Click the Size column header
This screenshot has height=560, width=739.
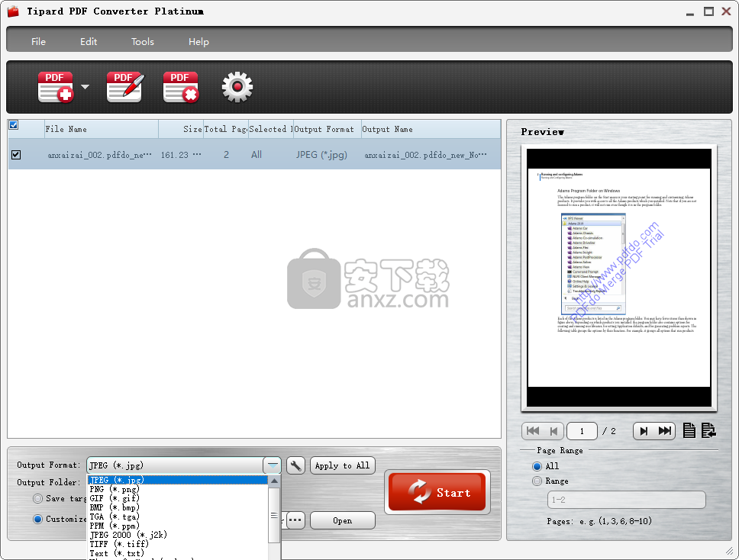pos(181,129)
